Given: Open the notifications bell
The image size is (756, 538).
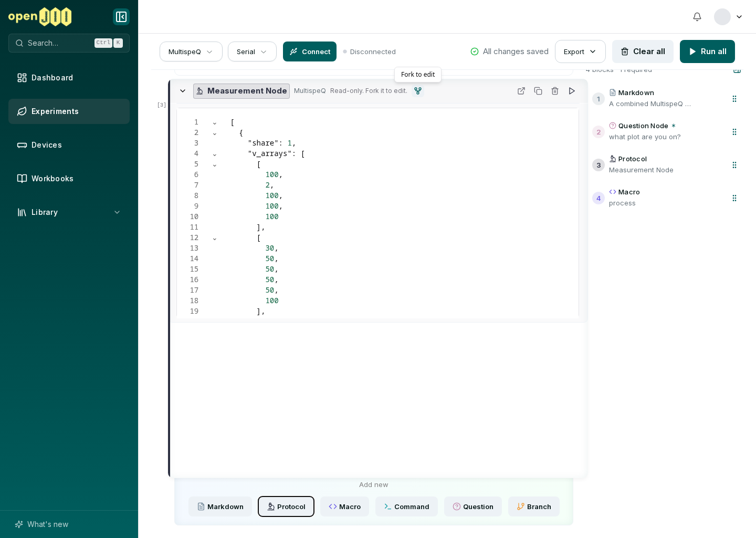Looking at the screenshot, I should (697, 17).
